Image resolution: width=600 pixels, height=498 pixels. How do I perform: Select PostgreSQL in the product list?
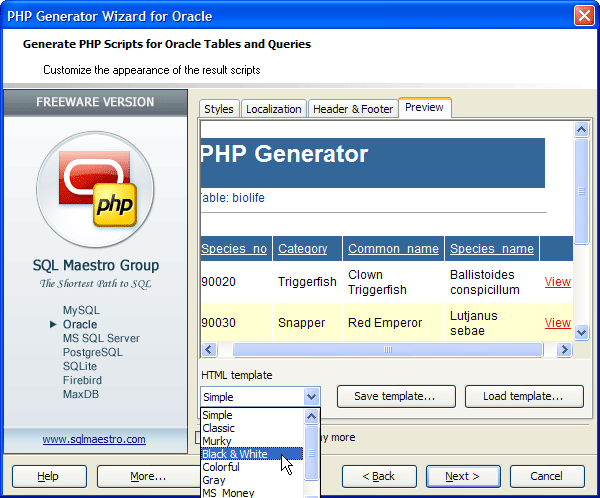point(93,352)
